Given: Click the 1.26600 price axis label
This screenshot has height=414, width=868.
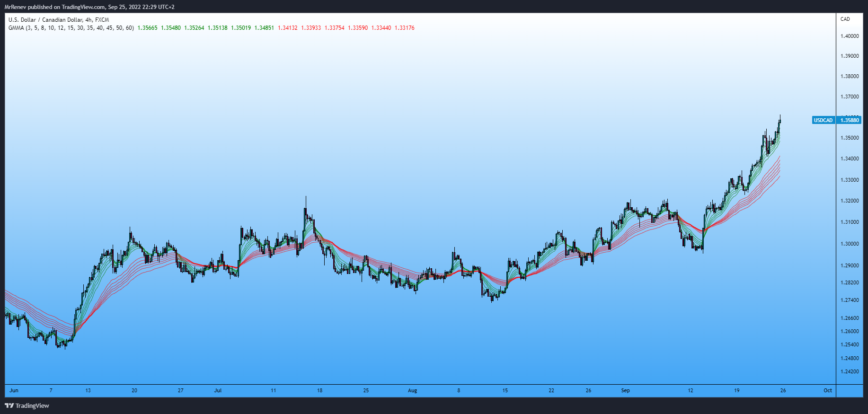Looking at the screenshot, I should (x=850, y=318).
